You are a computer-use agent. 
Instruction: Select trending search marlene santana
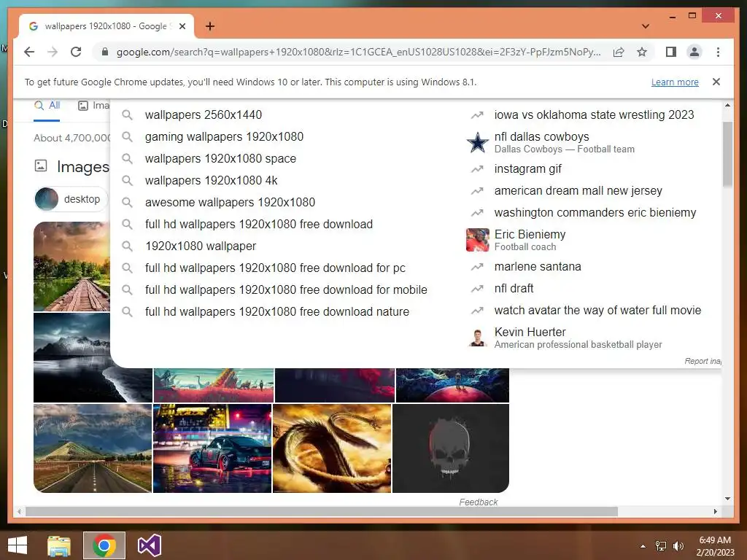tap(538, 267)
